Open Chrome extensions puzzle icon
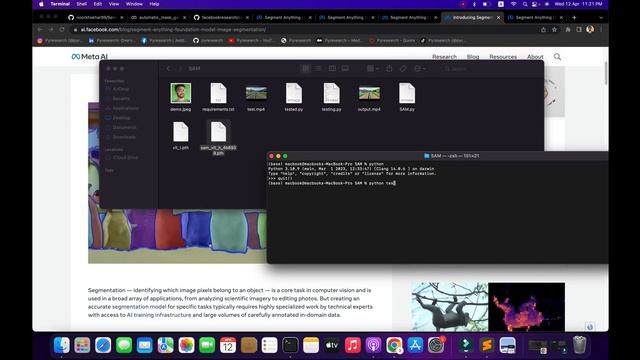The width and height of the screenshot is (640, 360). coord(568,29)
